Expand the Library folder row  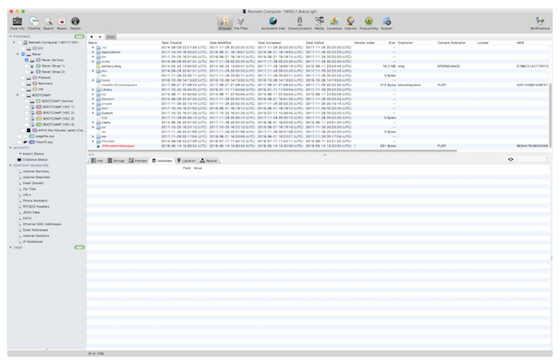[x=93, y=90]
